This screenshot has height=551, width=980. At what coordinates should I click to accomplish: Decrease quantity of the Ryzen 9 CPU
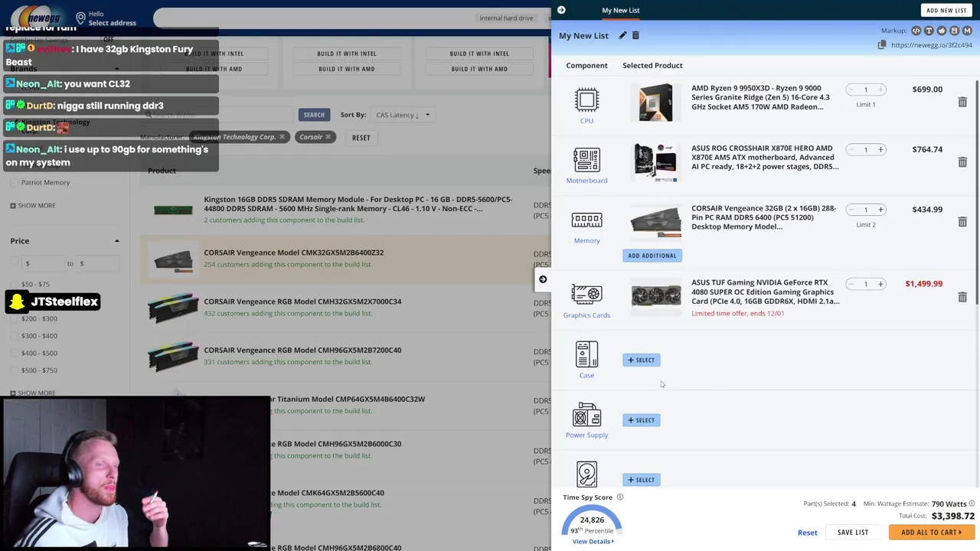(851, 90)
